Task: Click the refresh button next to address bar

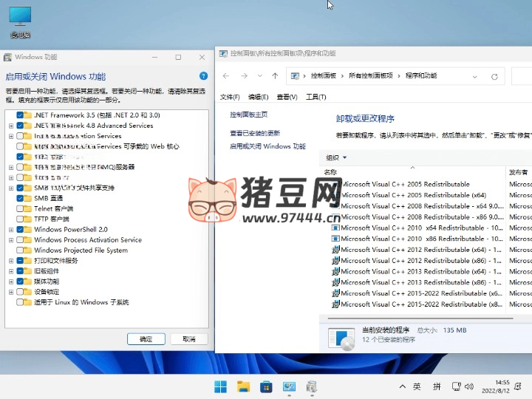Action: (495, 76)
